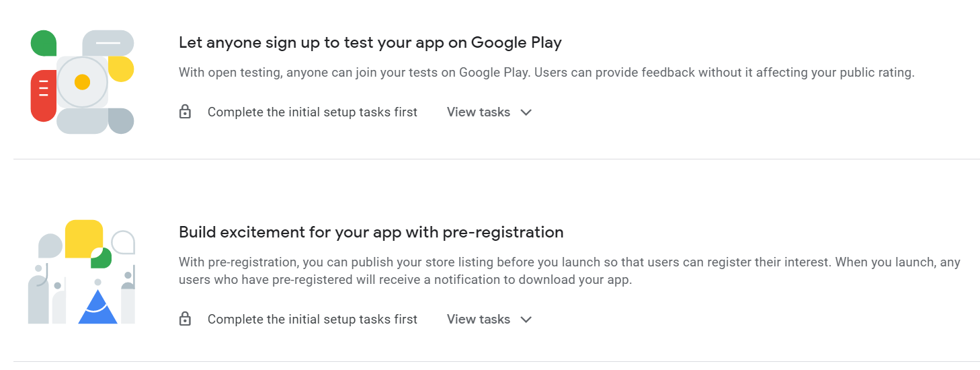Select 'Complete the initial setup tasks first' under pre-registration
The height and width of the screenshot is (370, 980).
(313, 320)
